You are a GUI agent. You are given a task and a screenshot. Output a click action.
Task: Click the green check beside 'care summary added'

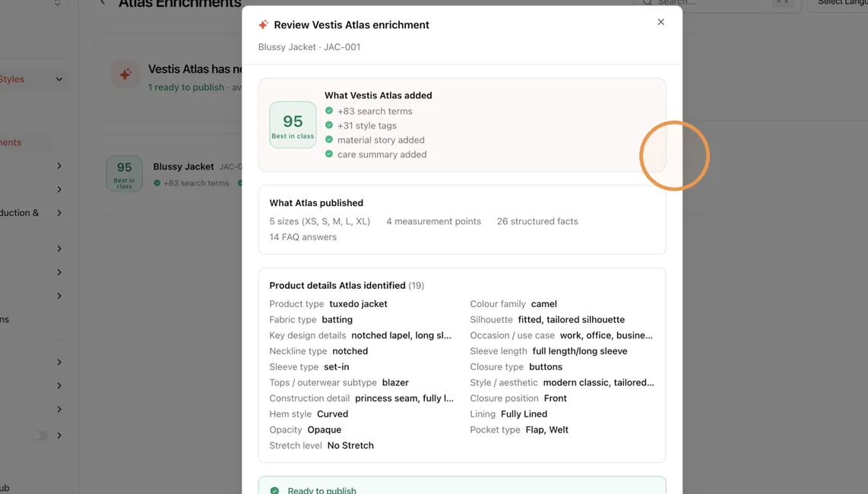point(329,154)
